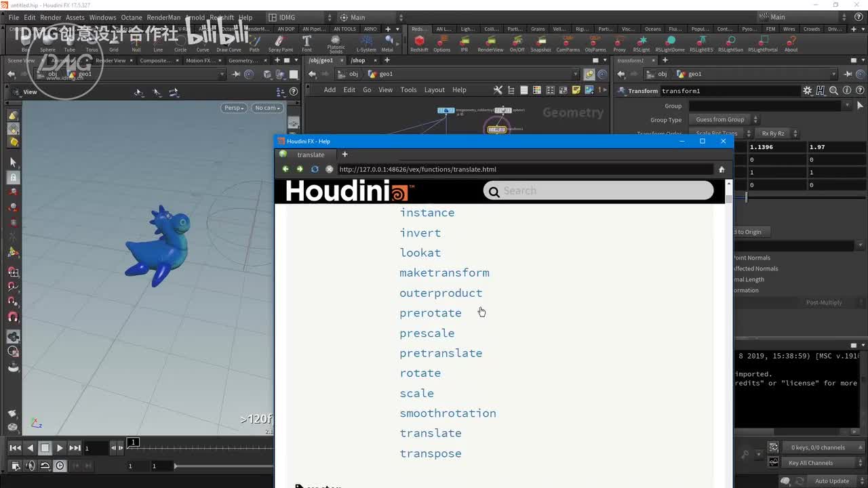The image size is (868, 488).
Task: Search parameters with the magnifier icon
Action: 833,90
